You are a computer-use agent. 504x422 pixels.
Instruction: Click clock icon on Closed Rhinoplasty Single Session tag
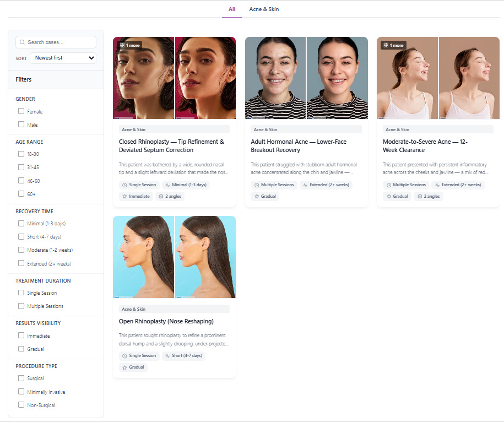tap(124, 185)
